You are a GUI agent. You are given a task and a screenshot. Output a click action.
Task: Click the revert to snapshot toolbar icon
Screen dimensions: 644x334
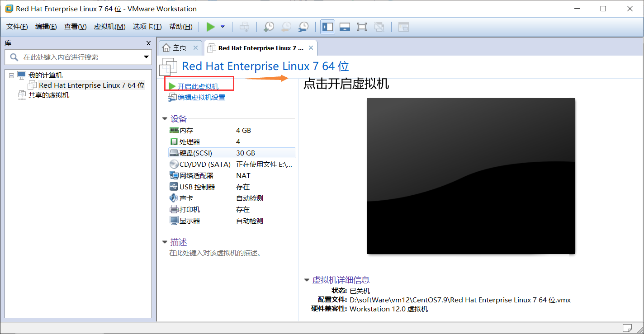click(x=286, y=27)
